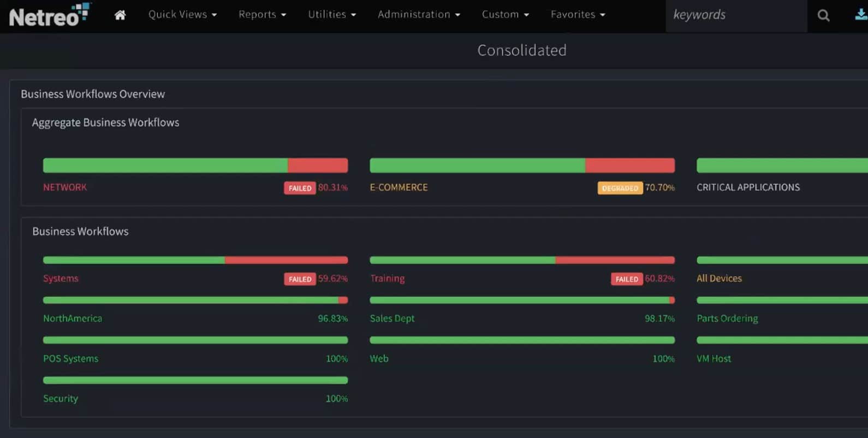Expand the Utilities menu

click(x=332, y=15)
